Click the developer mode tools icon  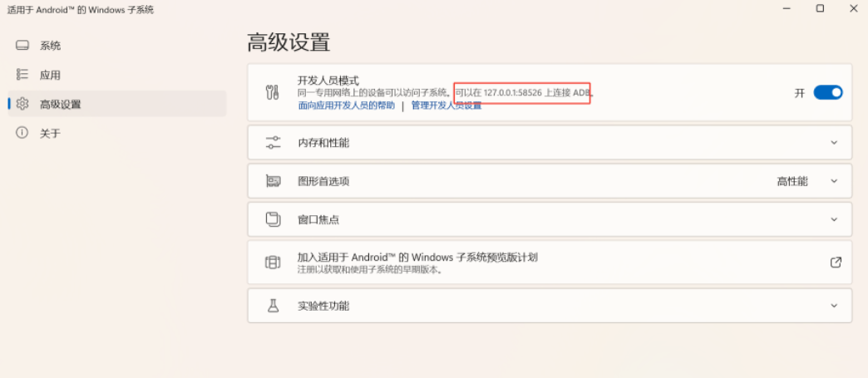(x=273, y=92)
